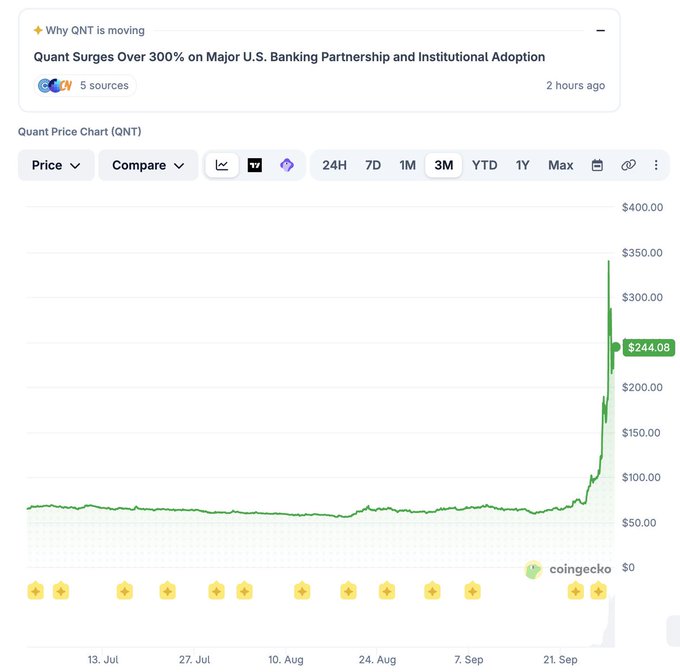
Task: Click the Quant Price Chart (QNT) heading
Action: coord(80,131)
